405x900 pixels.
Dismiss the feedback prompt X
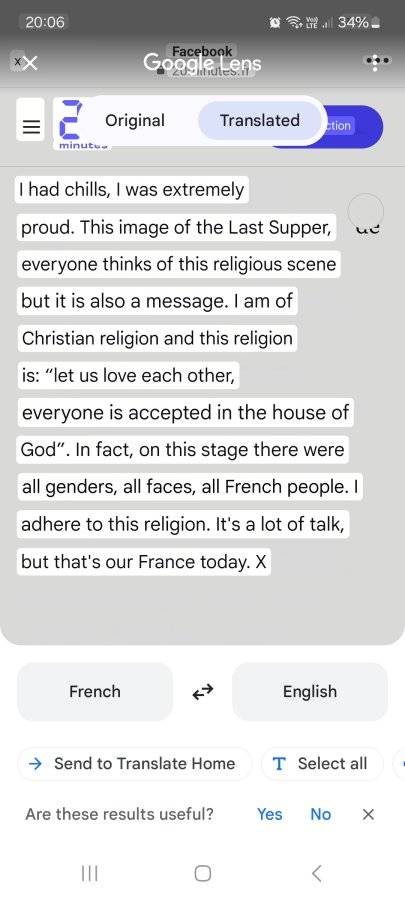369,814
